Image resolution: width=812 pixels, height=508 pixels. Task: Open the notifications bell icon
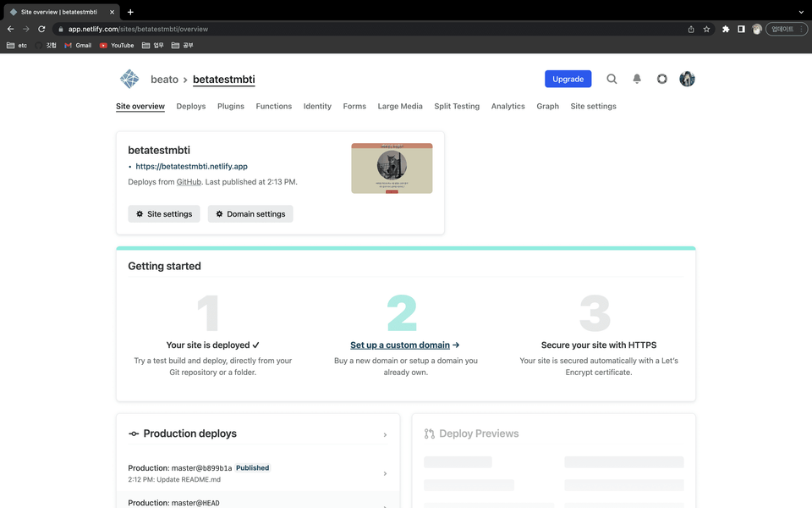[x=637, y=79]
